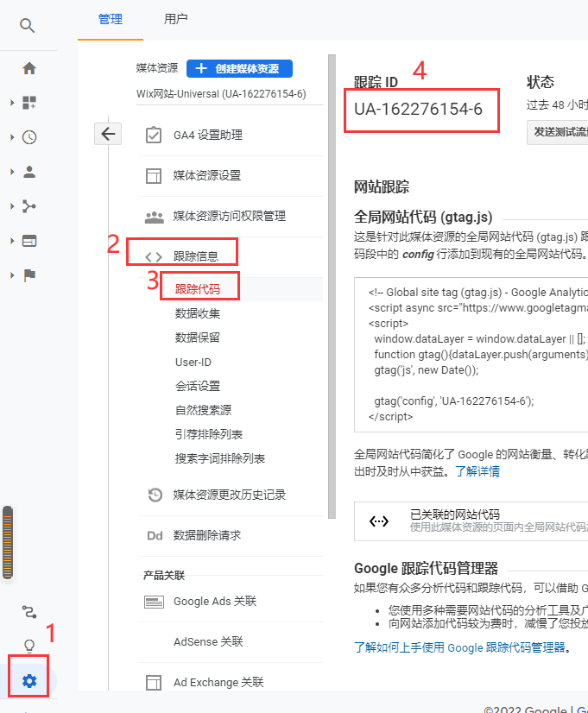Select 数据收集 submenu item
Screen dimensions: 588x713
(198, 313)
